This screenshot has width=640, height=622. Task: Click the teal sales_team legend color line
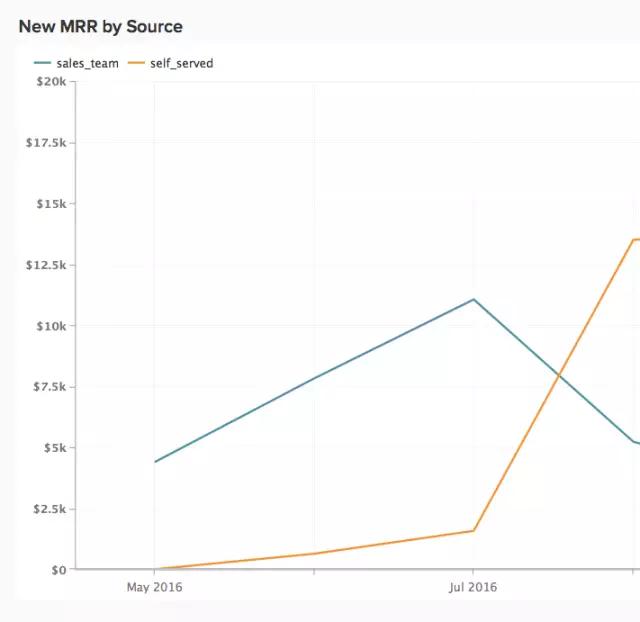pos(42,63)
